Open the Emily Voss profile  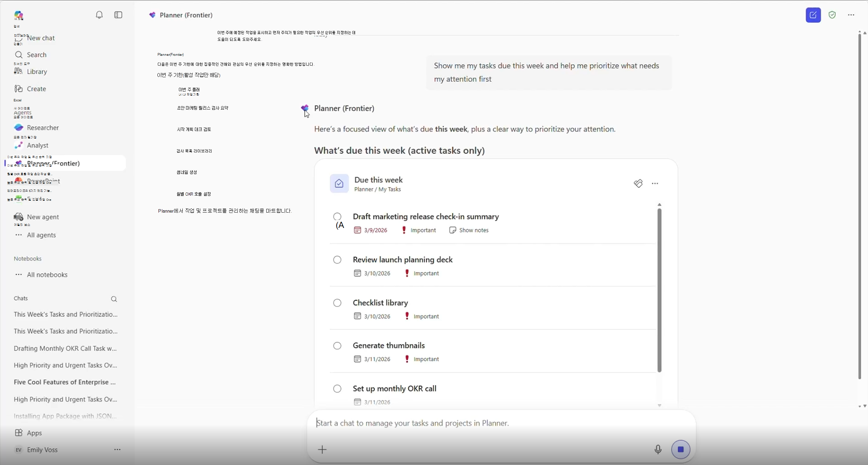[36, 449]
